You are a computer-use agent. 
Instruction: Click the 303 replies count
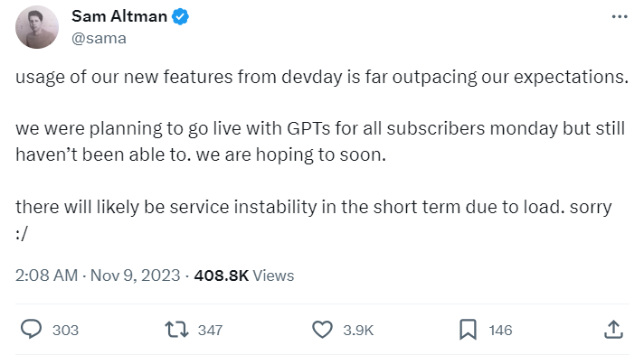point(65,330)
